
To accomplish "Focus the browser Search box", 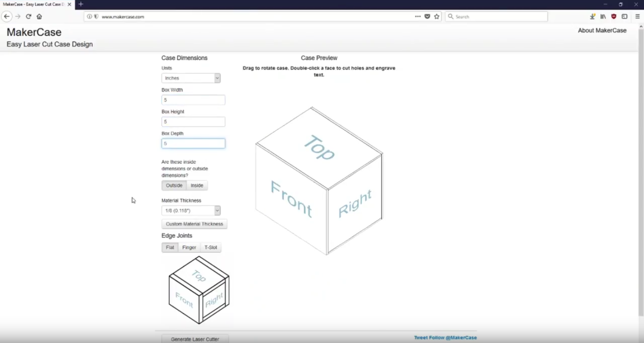I will click(496, 16).
